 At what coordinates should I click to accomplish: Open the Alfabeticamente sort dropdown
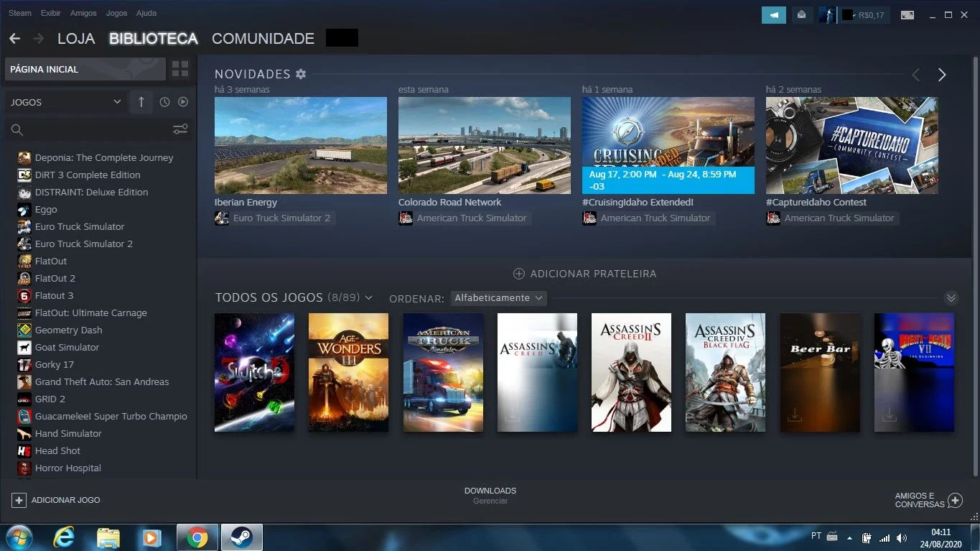(499, 297)
